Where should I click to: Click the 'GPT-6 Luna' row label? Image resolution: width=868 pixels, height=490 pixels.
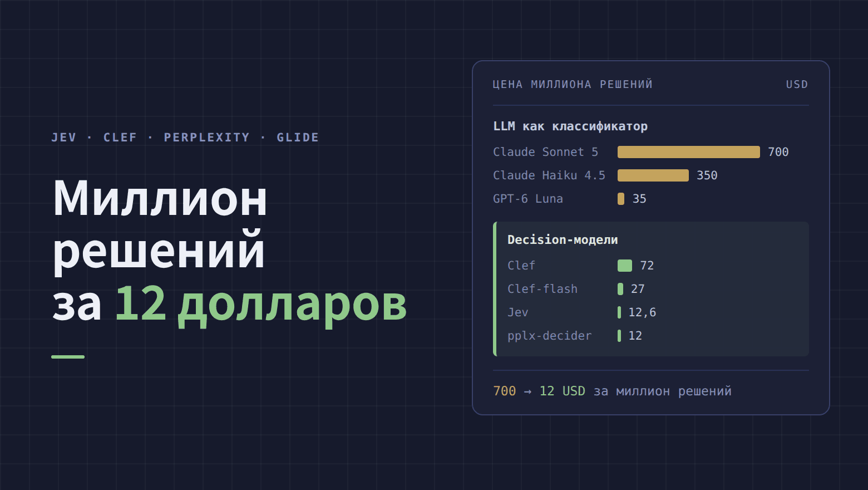pyautogui.click(x=528, y=199)
